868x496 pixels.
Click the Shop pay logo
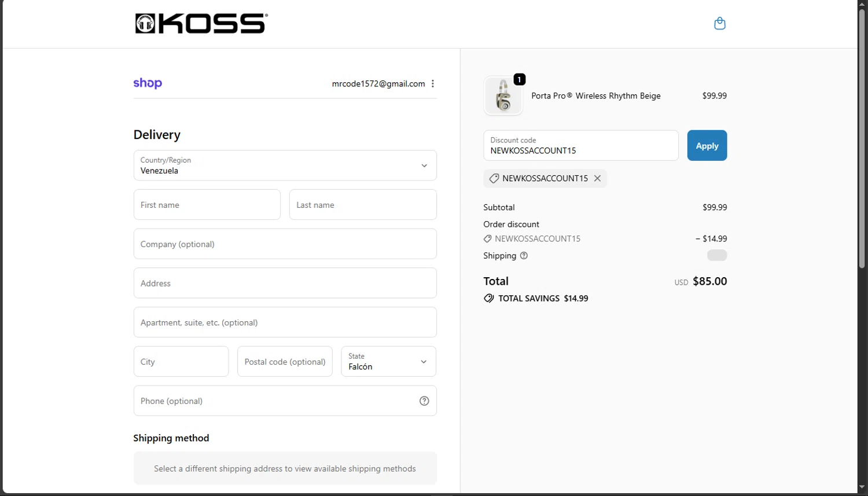(148, 83)
